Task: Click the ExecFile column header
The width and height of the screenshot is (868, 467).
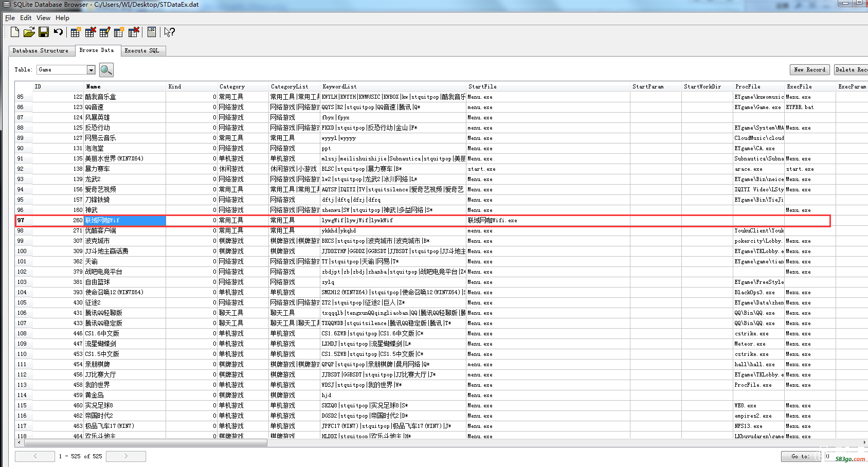Action: click(810, 86)
